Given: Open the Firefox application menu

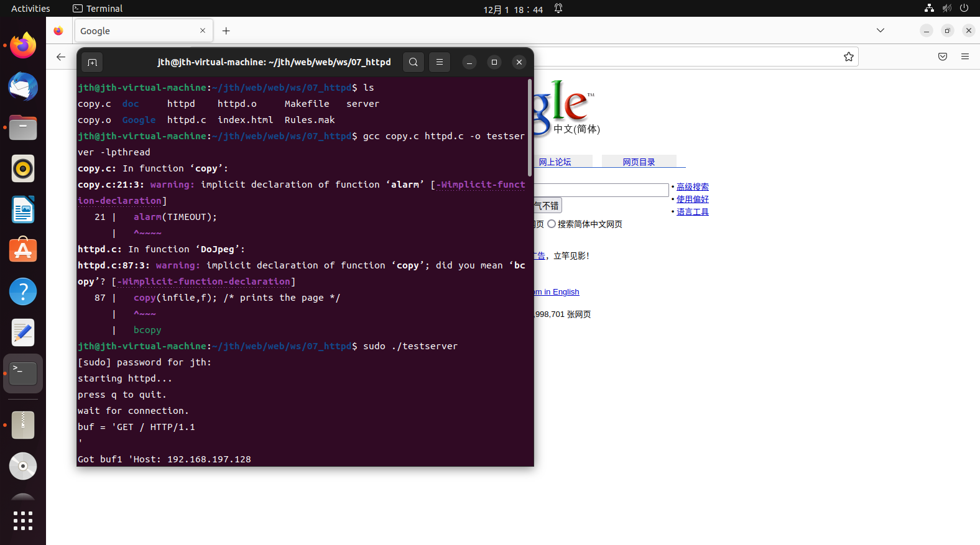Looking at the screenshot, I should point(965,57).
